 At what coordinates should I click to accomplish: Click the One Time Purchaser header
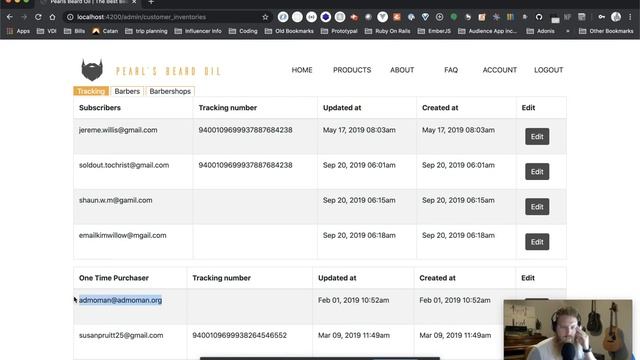(x=114, y=278)
